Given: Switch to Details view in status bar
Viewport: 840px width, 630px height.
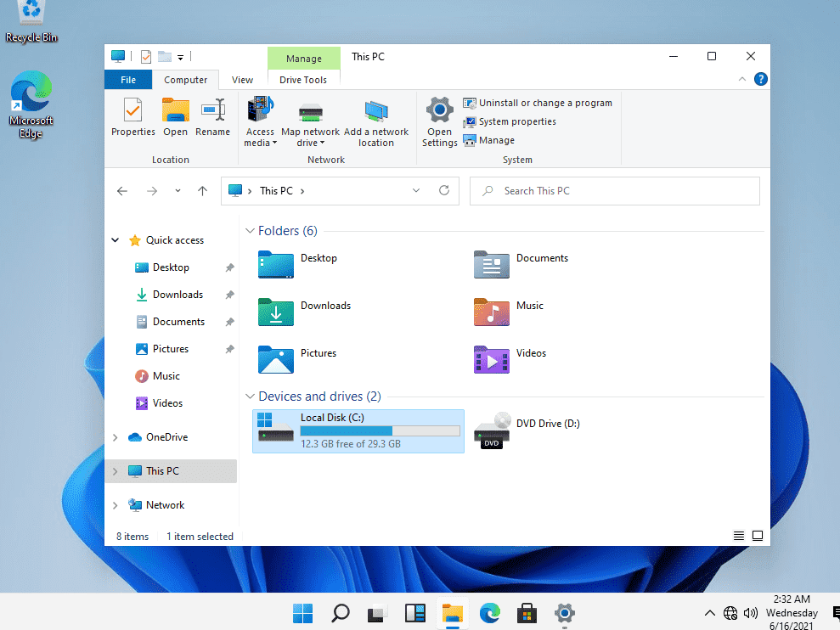Looking at the screenshot, I should pos(738,536).
